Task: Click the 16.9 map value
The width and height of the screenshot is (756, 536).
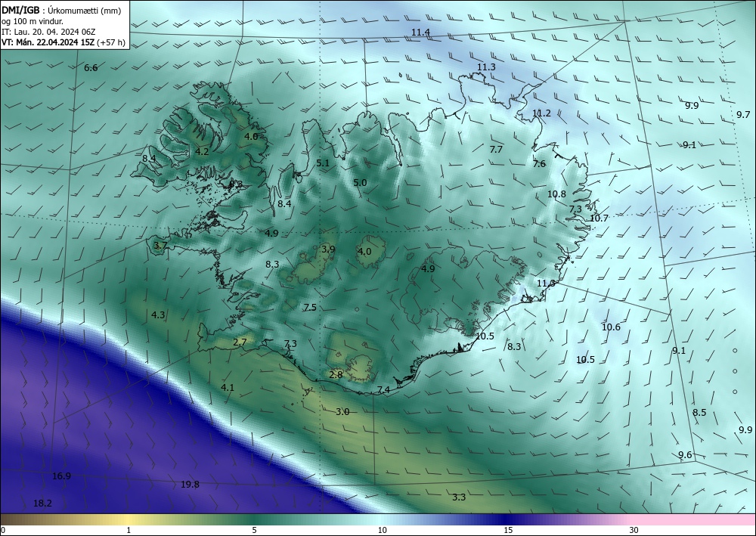Action: tap(62, 476)
